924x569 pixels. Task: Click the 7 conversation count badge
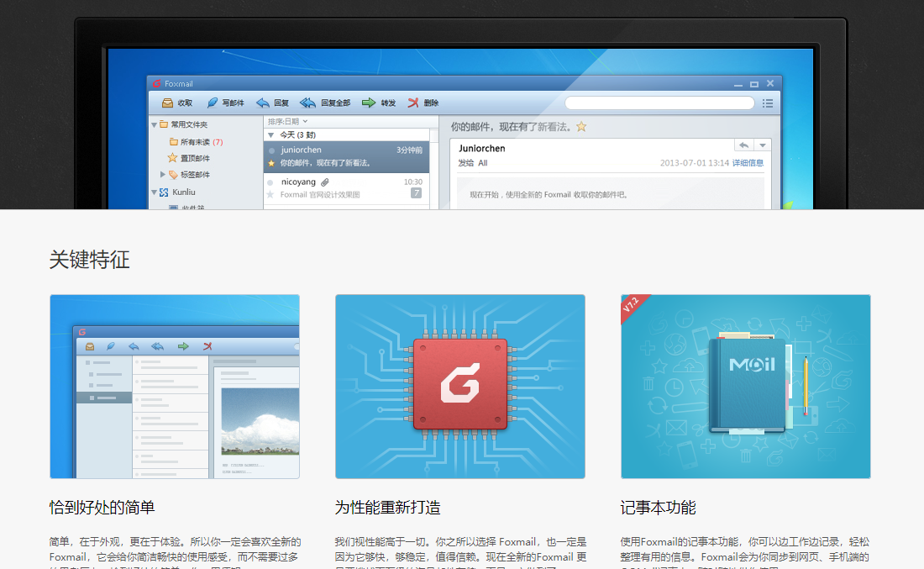[416, 192]
